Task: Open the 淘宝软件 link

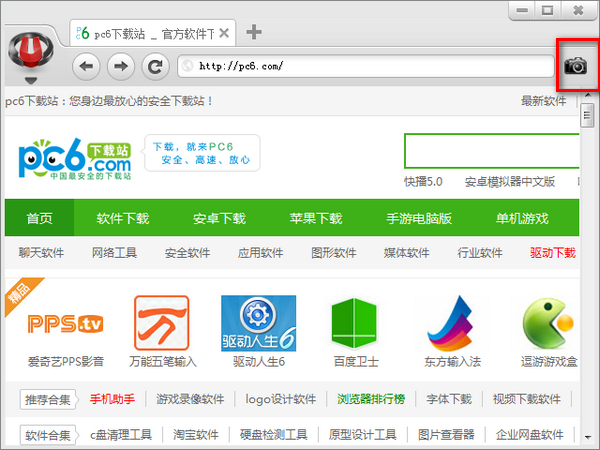Action: pyautogui.click(x=196, y=435)
